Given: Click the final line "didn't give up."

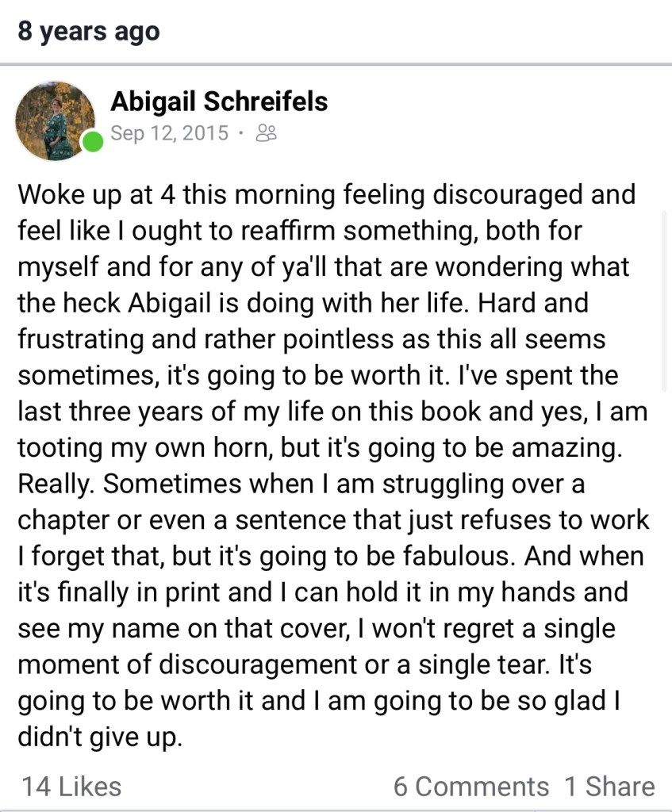Looking at the screenshot, I should pos(100,737).
